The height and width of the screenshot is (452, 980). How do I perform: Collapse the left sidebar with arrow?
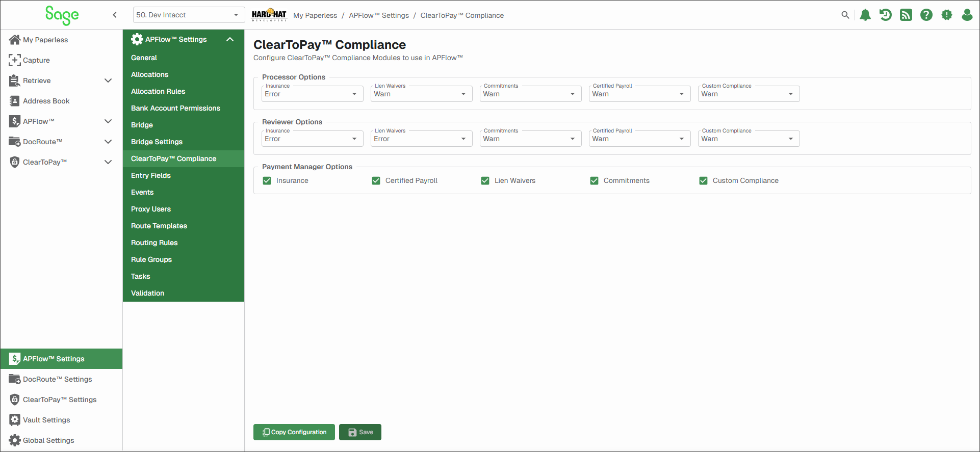[115, 15]
